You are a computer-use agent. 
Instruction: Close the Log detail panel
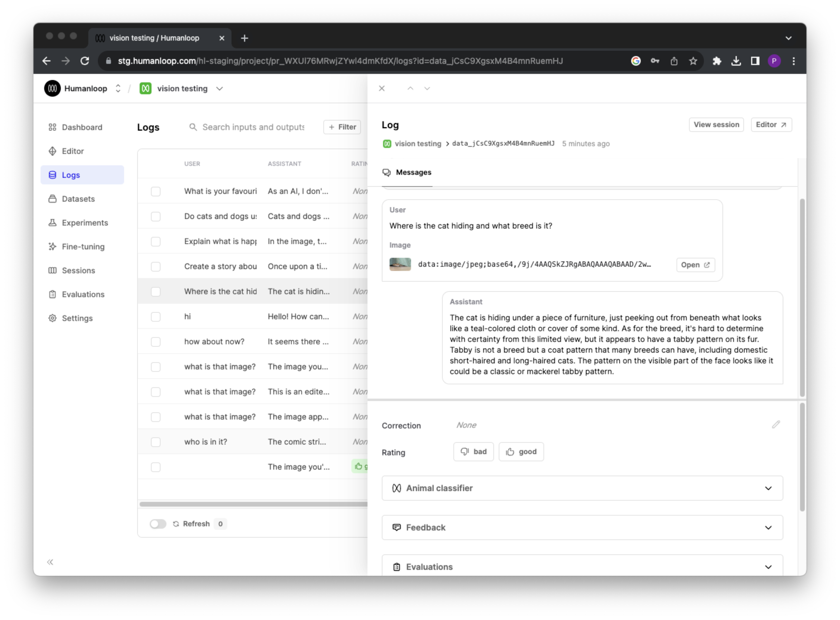[382, 89]
